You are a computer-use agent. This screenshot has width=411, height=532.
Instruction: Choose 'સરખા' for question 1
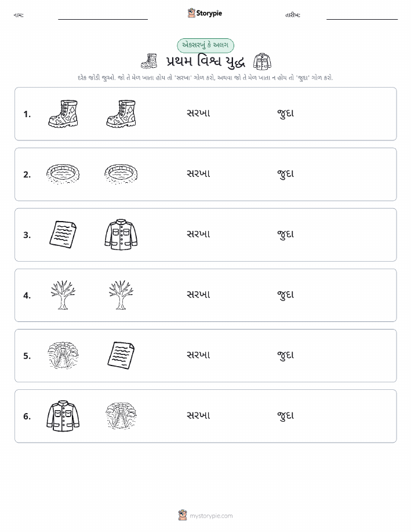(x=198, y=113)
